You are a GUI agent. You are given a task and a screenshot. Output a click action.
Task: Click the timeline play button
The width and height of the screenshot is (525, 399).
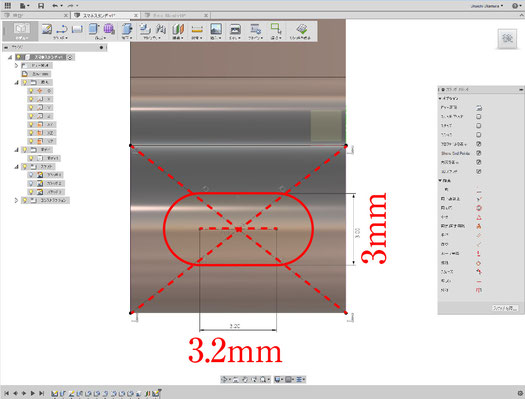pos(32,393)
